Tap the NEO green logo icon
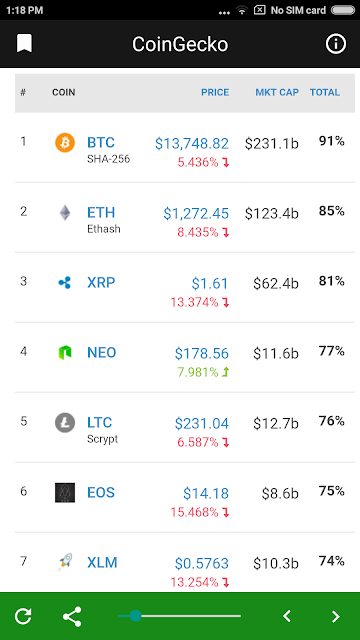Image resolution: width=360 pixels, height=640 pixels. click(65, 352)
